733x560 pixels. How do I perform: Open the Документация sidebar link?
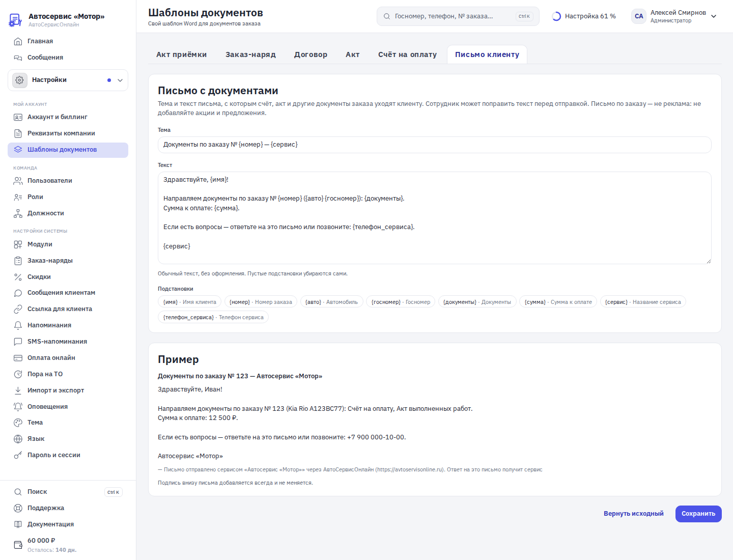pos(68,524)
